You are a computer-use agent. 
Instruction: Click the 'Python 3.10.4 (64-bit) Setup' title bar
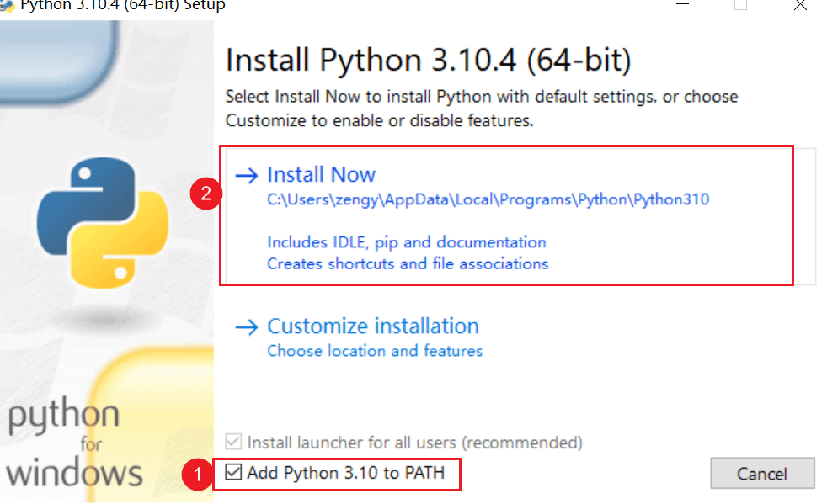click(122, 6)
